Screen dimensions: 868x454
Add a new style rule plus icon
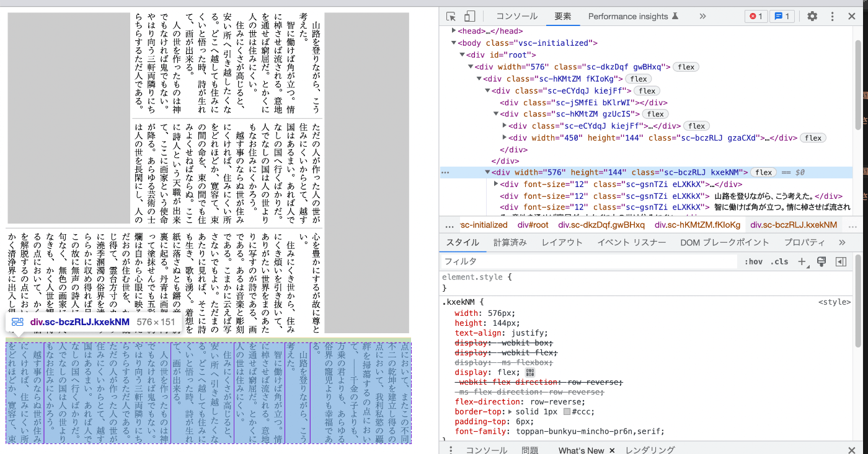(x=802, y=262)
